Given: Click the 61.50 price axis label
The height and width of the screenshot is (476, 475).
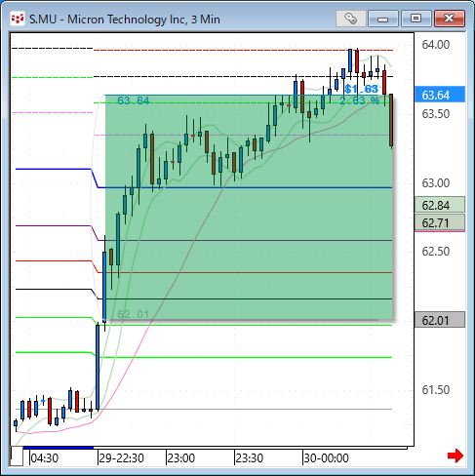Looking at the screenshot, I should [x=436, y=389].
